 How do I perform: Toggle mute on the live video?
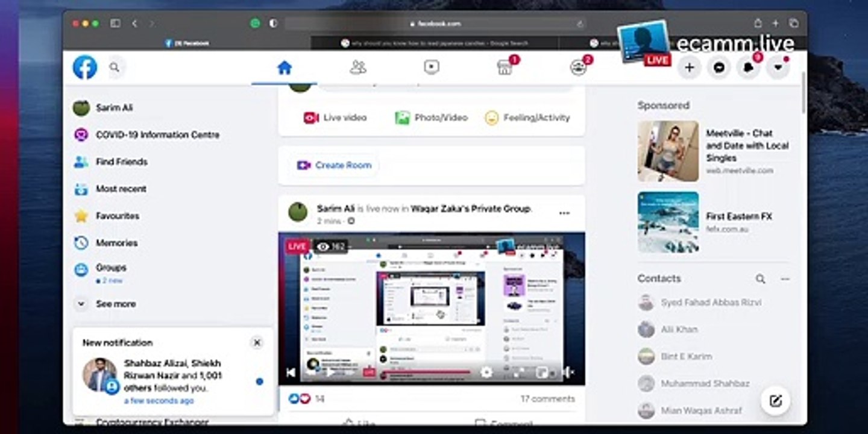pyautogui.click(x=568, y=373)
